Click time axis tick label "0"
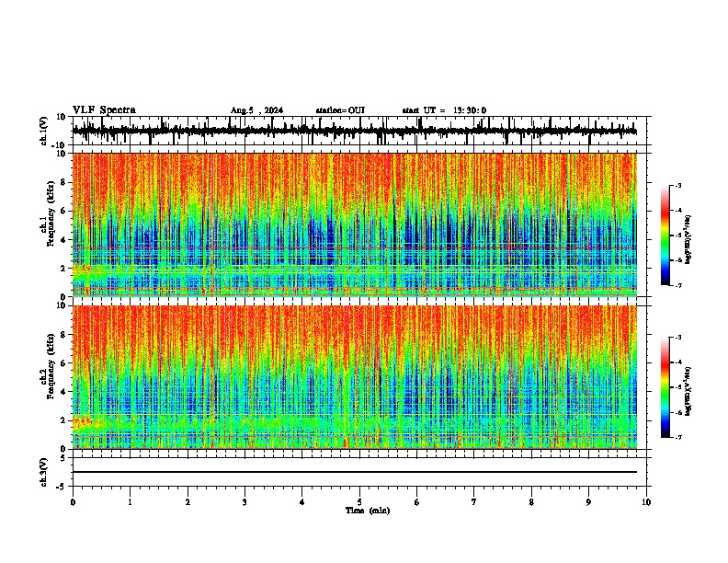Image resolution: width=728 pixels, height=563 pixels. click(73, 502)
